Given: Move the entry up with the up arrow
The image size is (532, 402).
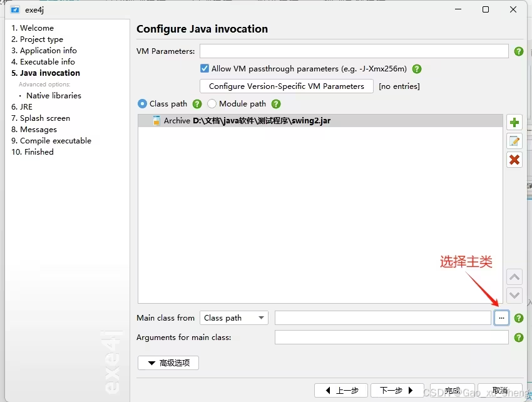Looking at the screenshot, I should click(x=514, y=277).
